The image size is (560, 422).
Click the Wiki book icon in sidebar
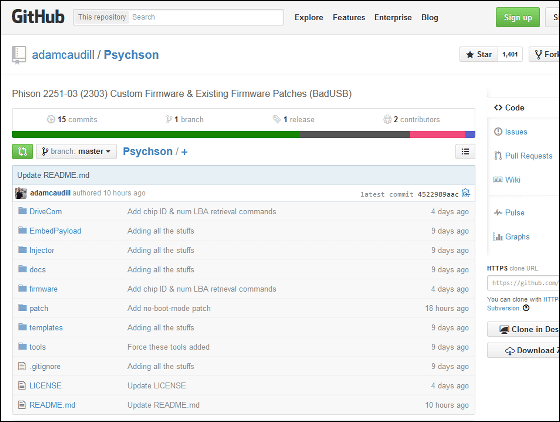pos(498,180)
